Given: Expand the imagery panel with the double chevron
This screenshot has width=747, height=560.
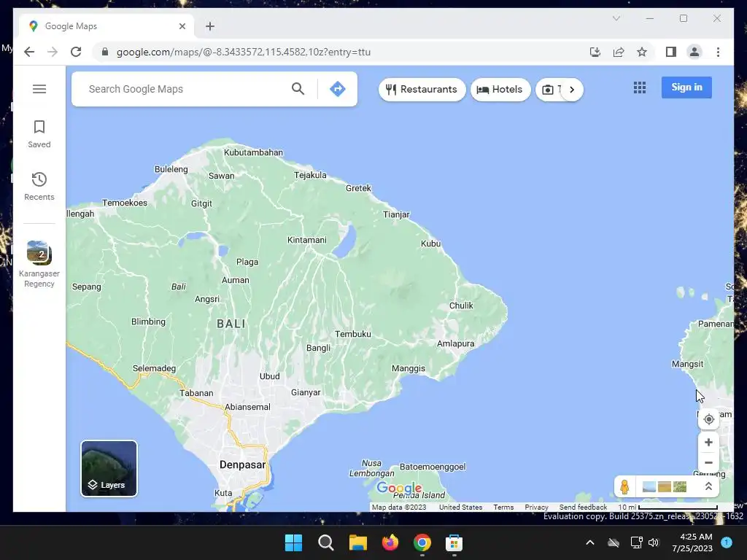Looking at the screenshot, I should coord(708,486).
